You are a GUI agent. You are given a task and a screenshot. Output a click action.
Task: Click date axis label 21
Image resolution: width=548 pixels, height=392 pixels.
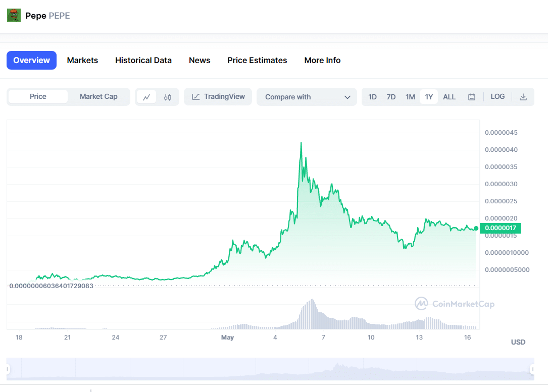click(68, 337)
